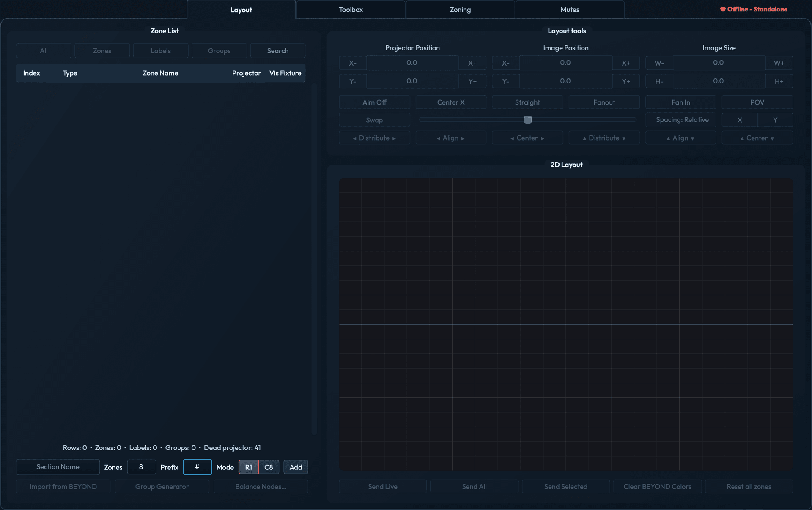Viewport: 812px width, 510px height.
Task: Click the Straight aim button
Action: click(x=527, y=102)
